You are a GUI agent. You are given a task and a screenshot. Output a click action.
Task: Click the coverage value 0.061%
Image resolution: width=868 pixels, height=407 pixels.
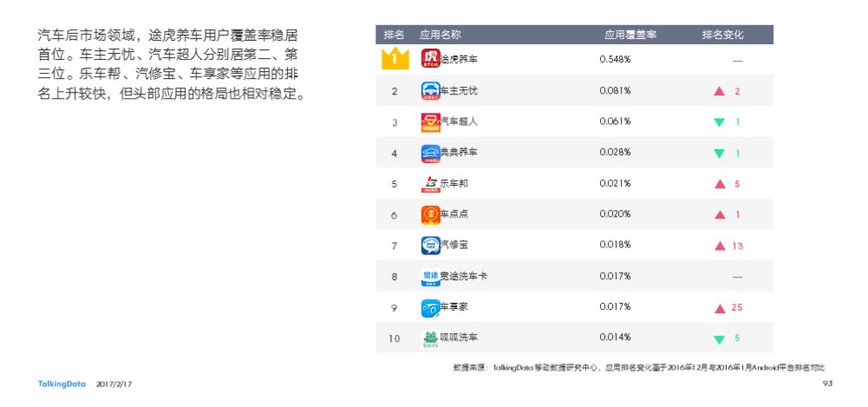(615, 121)
